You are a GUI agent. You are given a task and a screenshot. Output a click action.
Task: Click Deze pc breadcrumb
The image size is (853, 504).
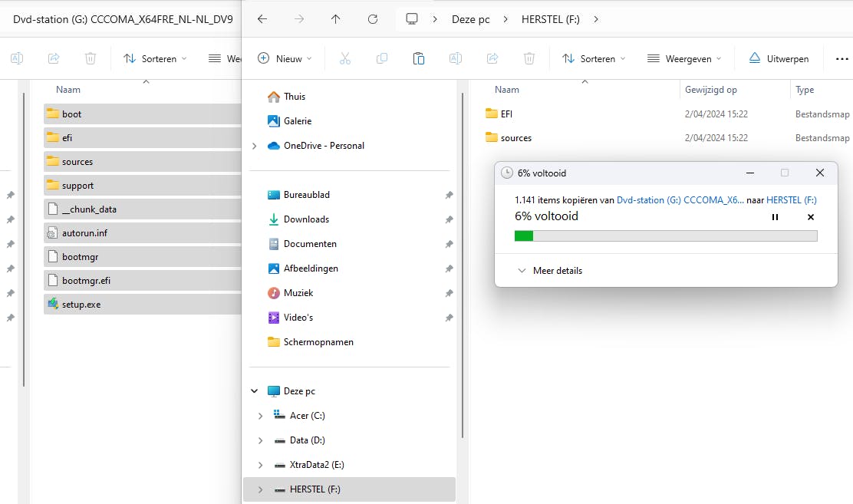pyautogui.click(x=470, y=19)
